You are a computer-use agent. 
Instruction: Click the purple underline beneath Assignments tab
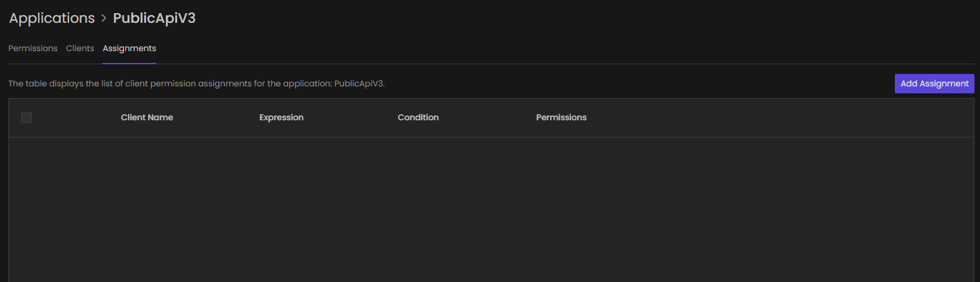point(129,63)
